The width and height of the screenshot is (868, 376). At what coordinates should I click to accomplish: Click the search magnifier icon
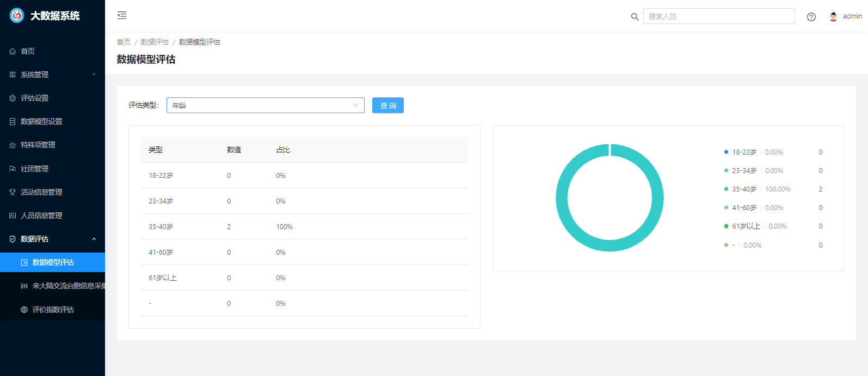[x=635, y=17]
